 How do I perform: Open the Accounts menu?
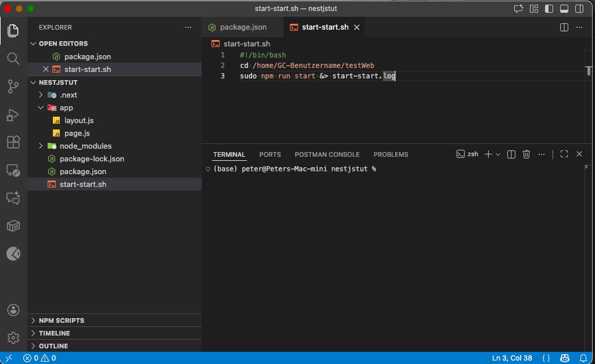pyautogui.click(x=13, y=310)
